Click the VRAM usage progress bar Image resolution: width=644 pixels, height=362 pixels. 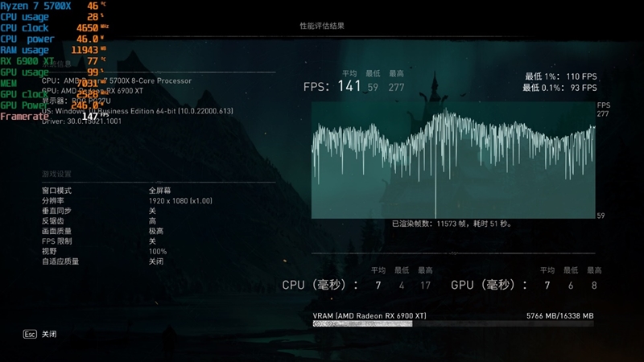coord(453,324)
